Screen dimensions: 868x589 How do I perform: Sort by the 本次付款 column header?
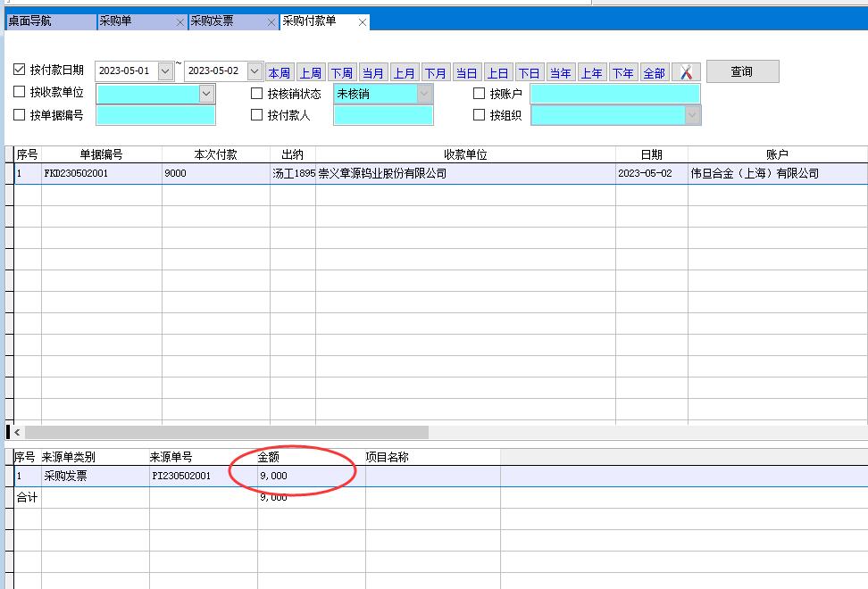click(x=215, y=154)
